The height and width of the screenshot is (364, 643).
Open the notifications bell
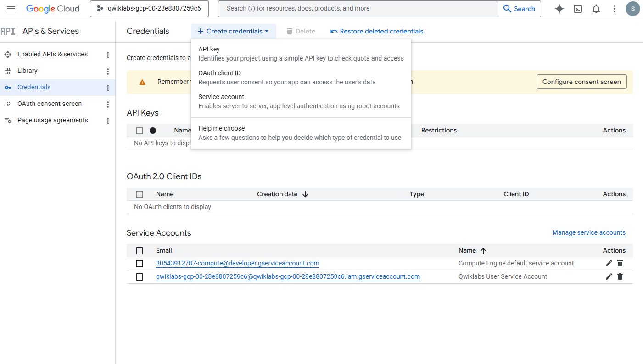[596, 9]
